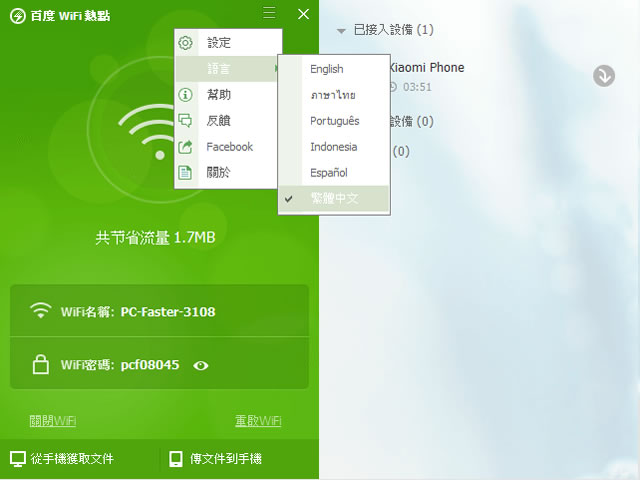Click the share icon beside Facebook
This screenshot has width=640, height=480.
(x=185, y=147)
